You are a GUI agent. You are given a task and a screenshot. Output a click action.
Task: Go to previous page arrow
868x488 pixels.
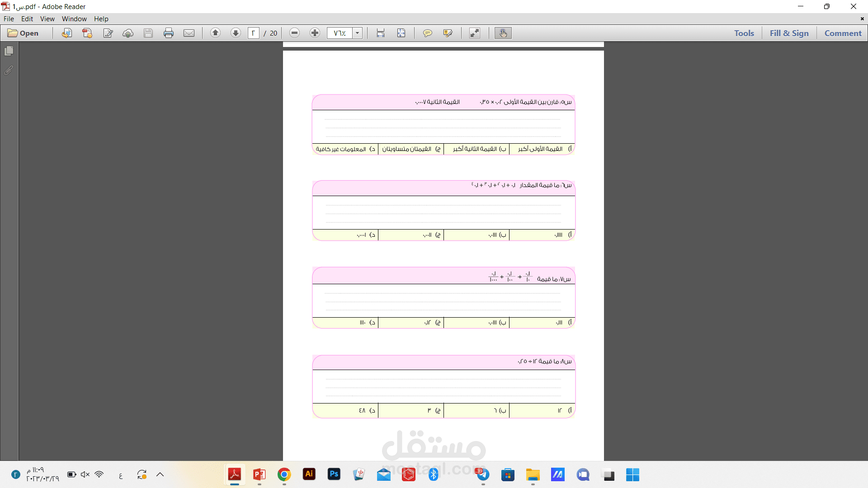pyautogui.click(x=216, y=33)
